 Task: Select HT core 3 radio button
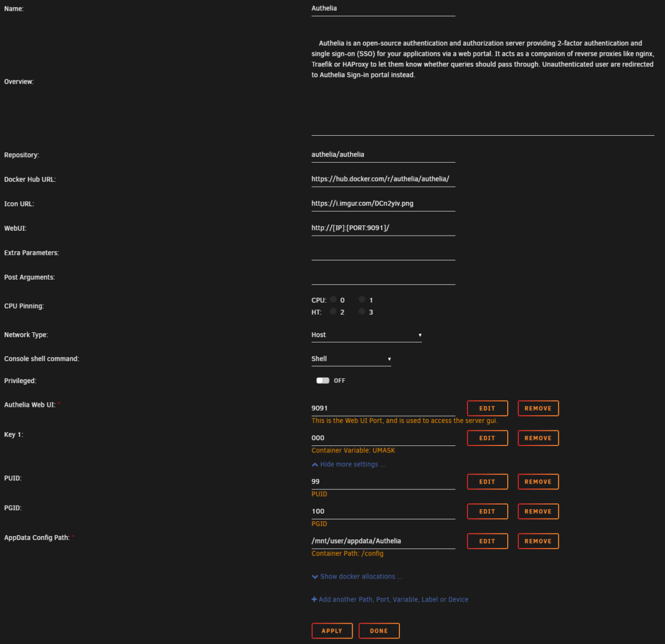[362, 311]
